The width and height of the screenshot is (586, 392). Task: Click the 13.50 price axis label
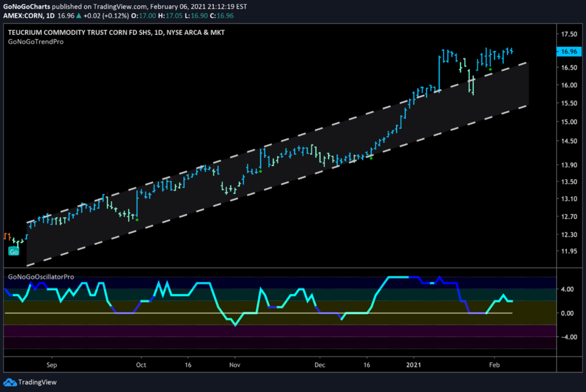click(569, 181)
